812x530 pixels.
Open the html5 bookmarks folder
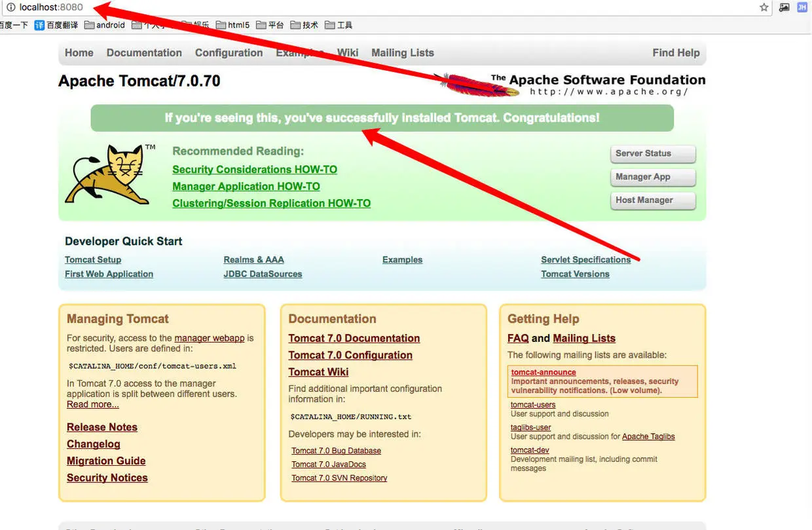[232, 25]
